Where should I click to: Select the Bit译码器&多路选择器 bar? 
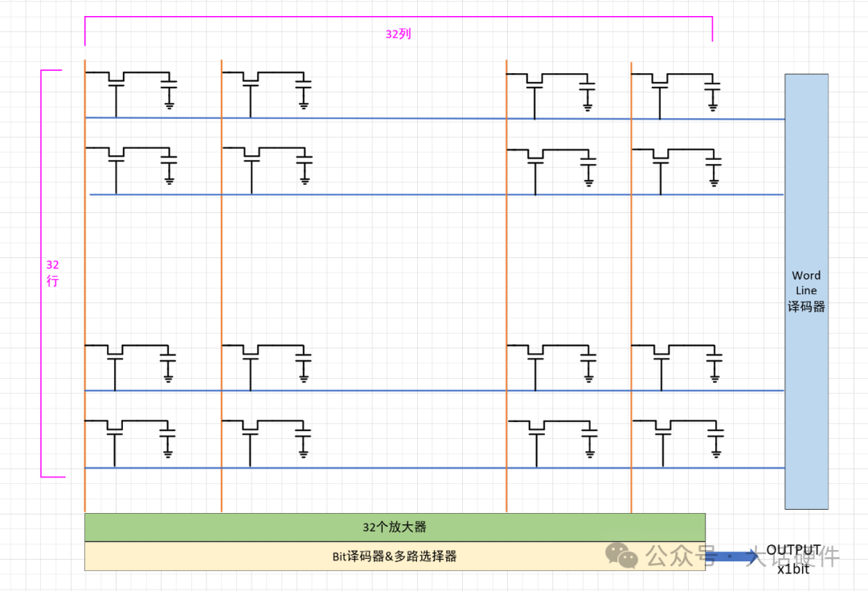click(x=395, y=556)
